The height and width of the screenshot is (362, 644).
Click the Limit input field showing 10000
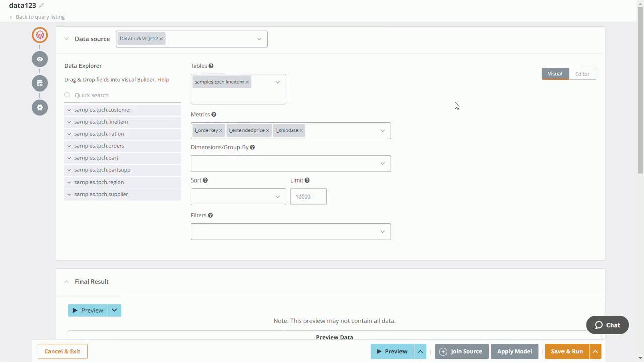308,196
